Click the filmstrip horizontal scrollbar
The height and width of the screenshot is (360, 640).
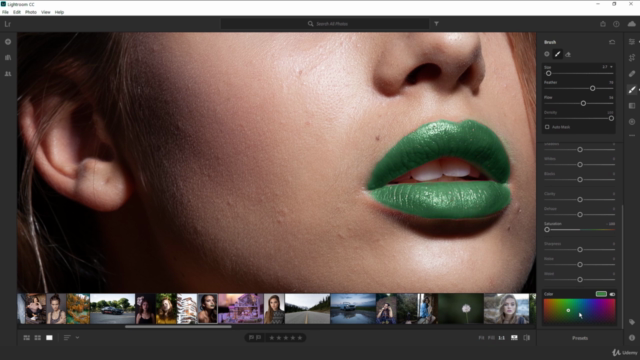coord(178,327)
